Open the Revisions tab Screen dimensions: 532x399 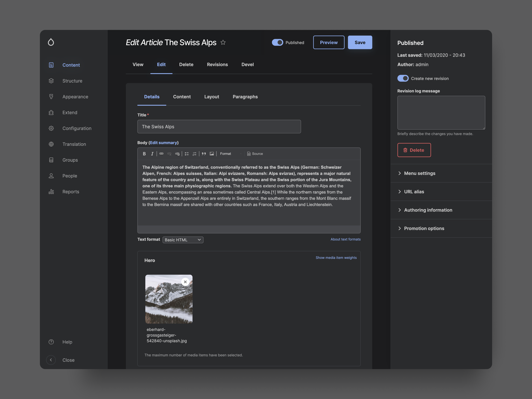coord(217,65)
